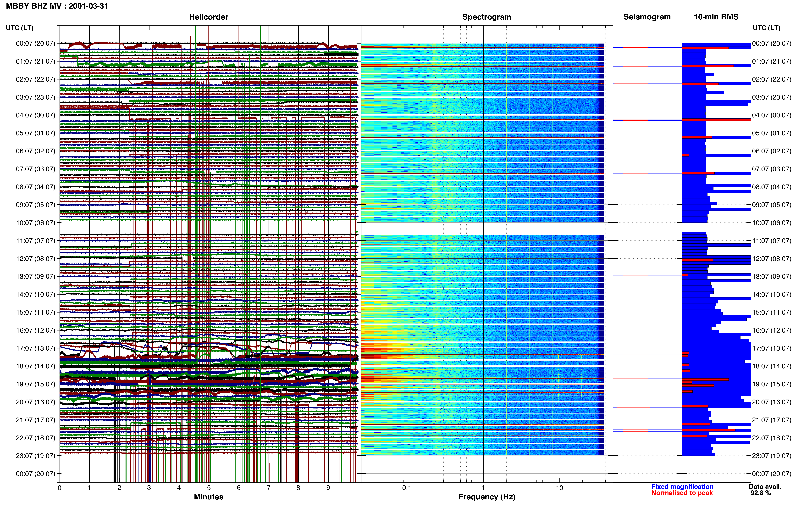812x508 pixels.
Task: Click the "UTC (LT)" label beside the Helicorder
Action: tap(20, 28)
